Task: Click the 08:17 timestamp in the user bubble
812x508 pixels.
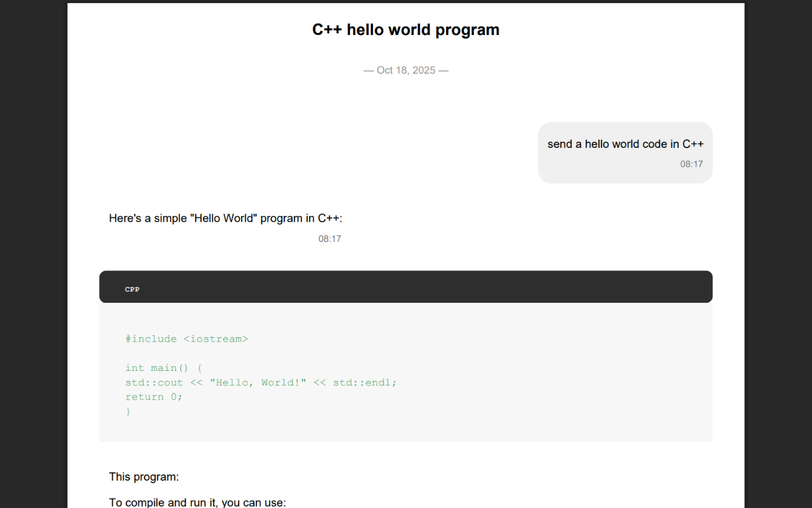Action: tap(691, 164)
